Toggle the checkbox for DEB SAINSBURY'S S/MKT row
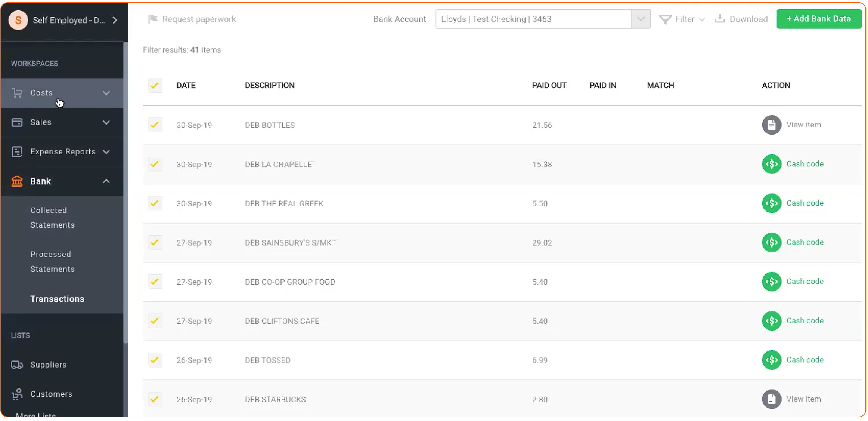868x421 pixels. 155,243
